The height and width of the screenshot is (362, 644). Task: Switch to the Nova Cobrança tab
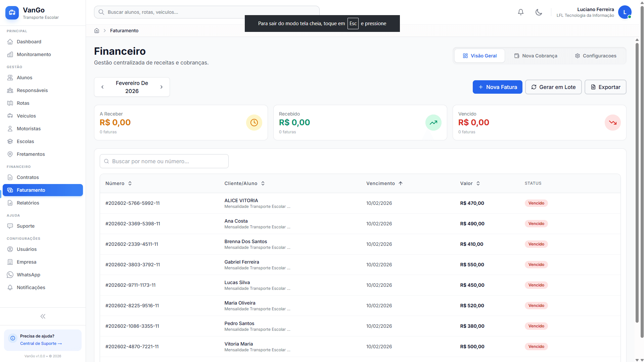[536, 56]
